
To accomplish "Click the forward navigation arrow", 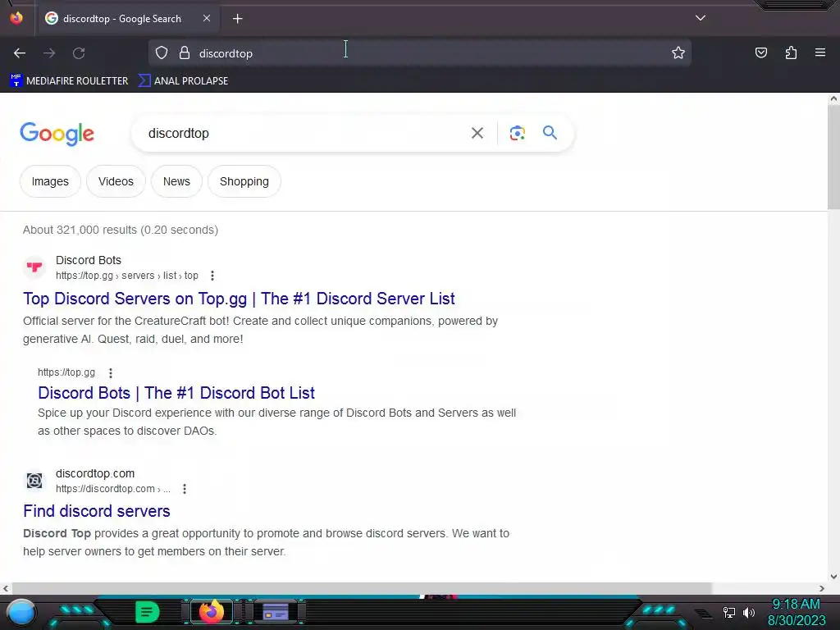I will point(49,53).
